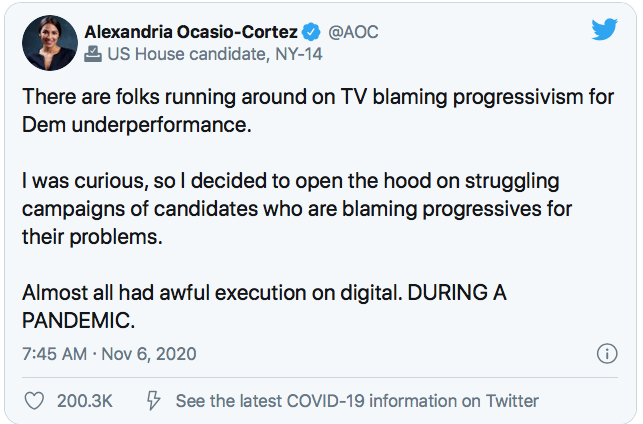
Task: Click the US House candidate, NY-14 label
Action: (215, 54)
